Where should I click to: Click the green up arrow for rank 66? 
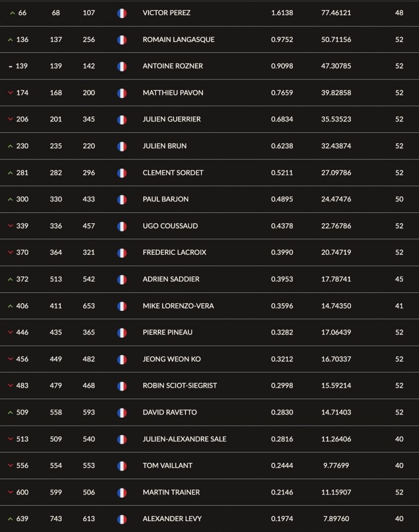point(13,13)
